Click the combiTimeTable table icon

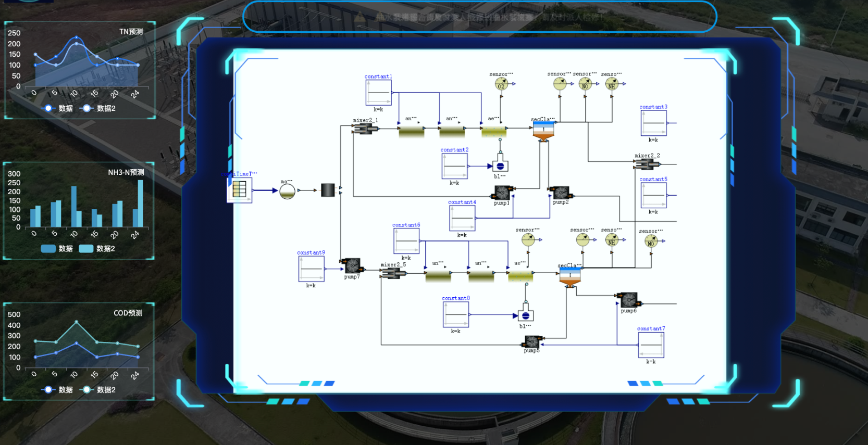(240, 189)
